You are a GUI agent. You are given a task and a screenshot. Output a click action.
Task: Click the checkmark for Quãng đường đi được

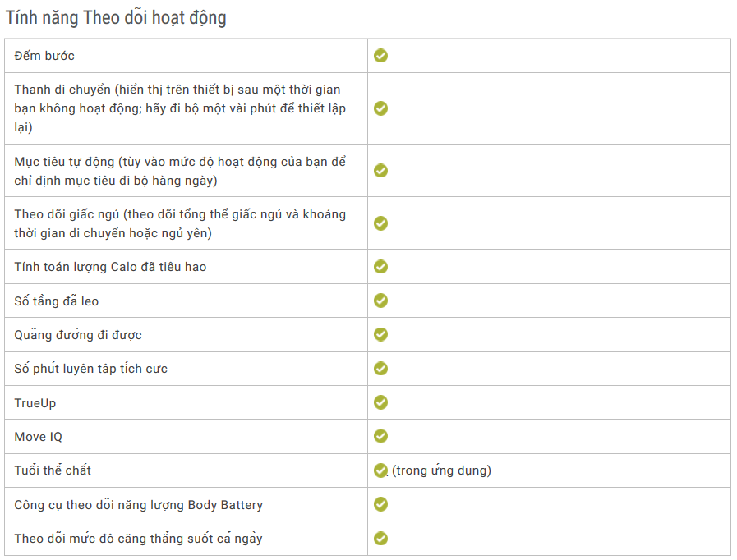click(380, 334)
